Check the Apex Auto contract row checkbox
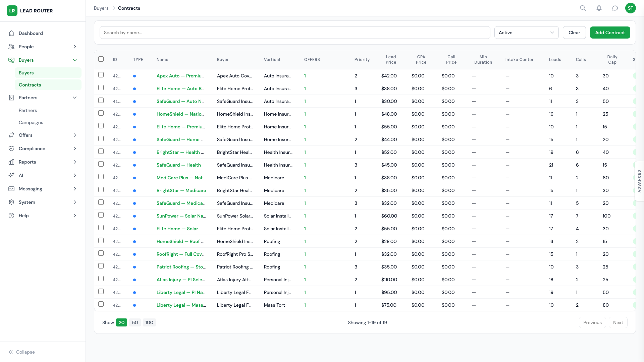 click(x=101, y=75)
